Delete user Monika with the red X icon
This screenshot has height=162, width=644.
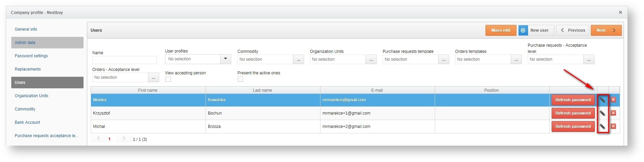pos(613,100)
